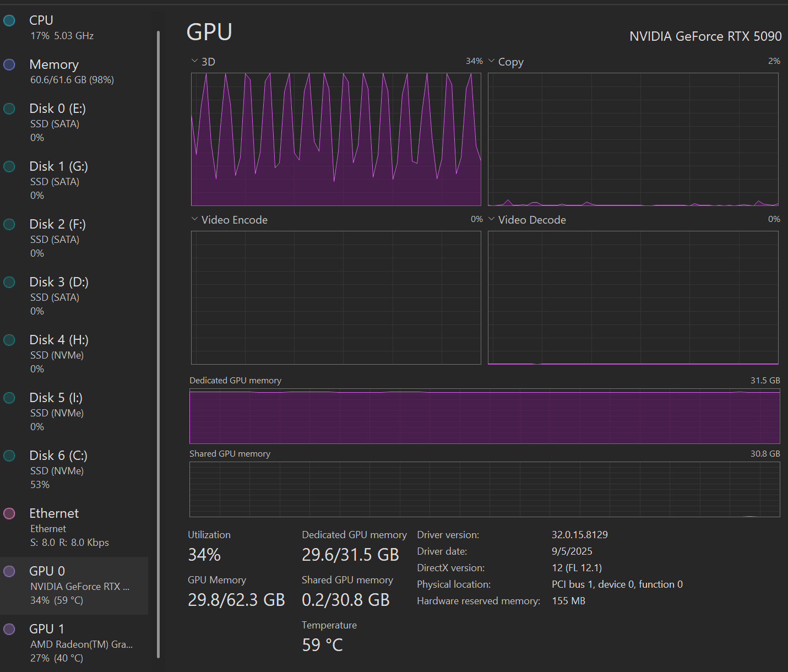The height and width of the screenshot is (672, 788).
Task: Click the Disk 1 (G:) circle icon
Action: coord(9,166)
